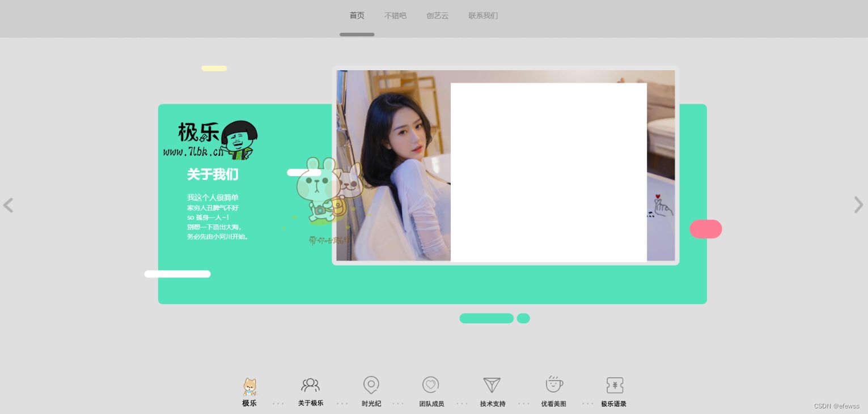This screenshot has height=414, width=868.
Task: Switch to the 首页 tab
Action: click(x=357, y=15)
